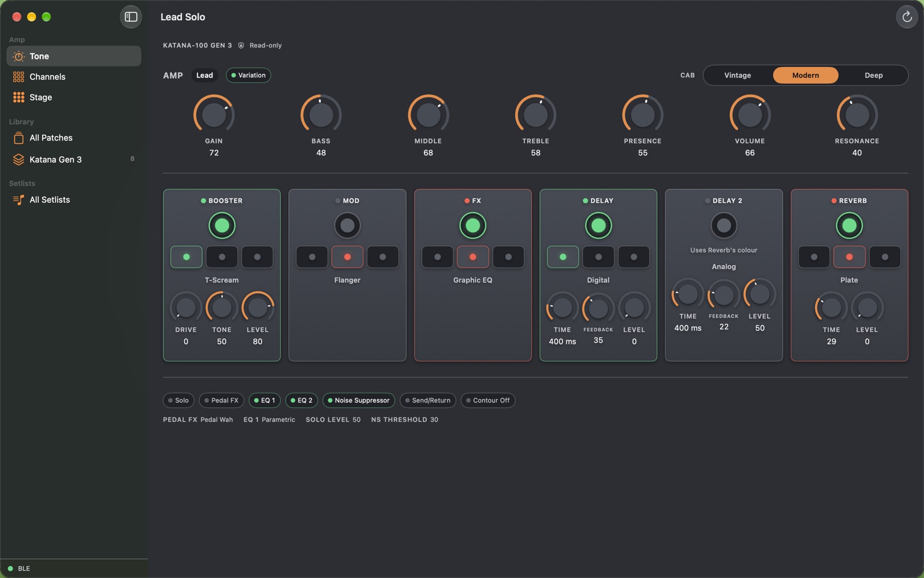Select Booster third colour slot
Screen dimensions: 924x578
coord(257,257)
